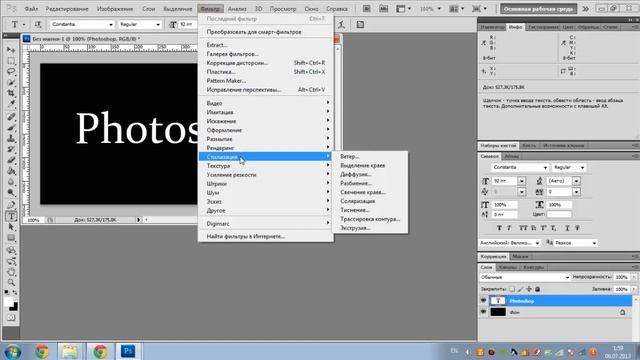This screenshot has width=640, height=360.
Task: Open Изображение menu
Action: [115, 9]
